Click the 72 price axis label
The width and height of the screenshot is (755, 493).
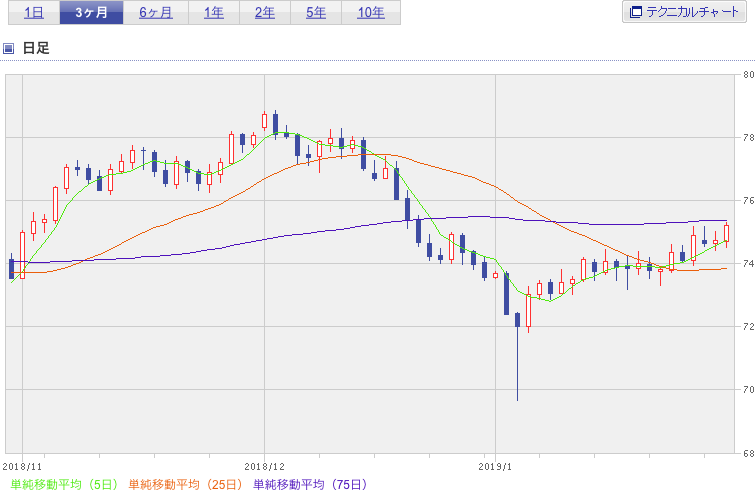click(748, 327)
